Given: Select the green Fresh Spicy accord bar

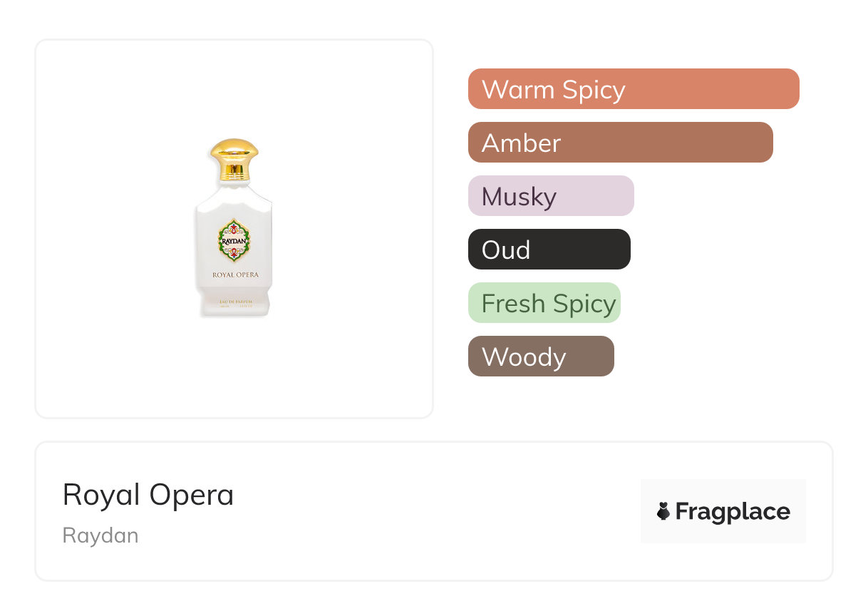Looking at the screenshot, I should 544,303.
